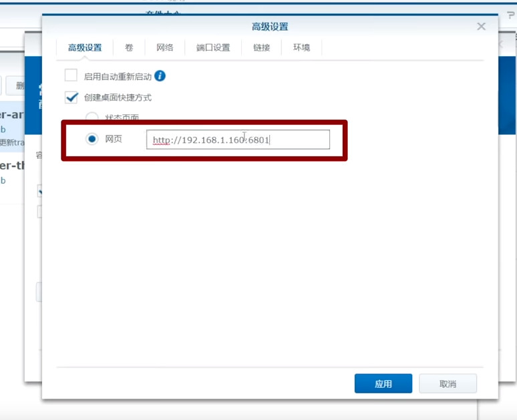Show the 环境 tab
This screenshot has height=420, width=517.
point(301,47)
